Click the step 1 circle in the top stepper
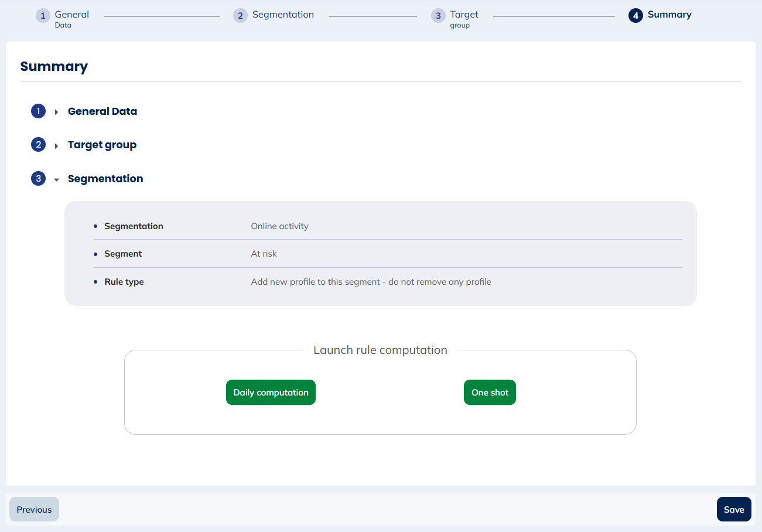Image resolution: width=762 pixels, height=532 pixels. (43, 16)
